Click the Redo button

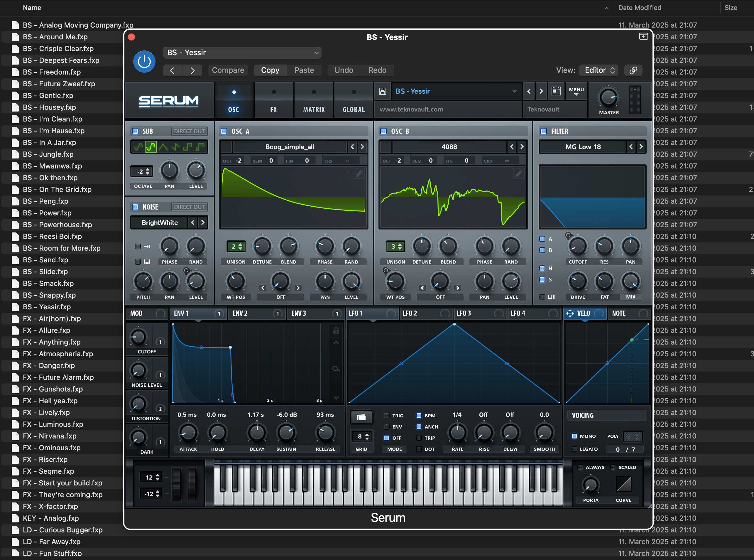pyautogui.click(x=378, y=70)
